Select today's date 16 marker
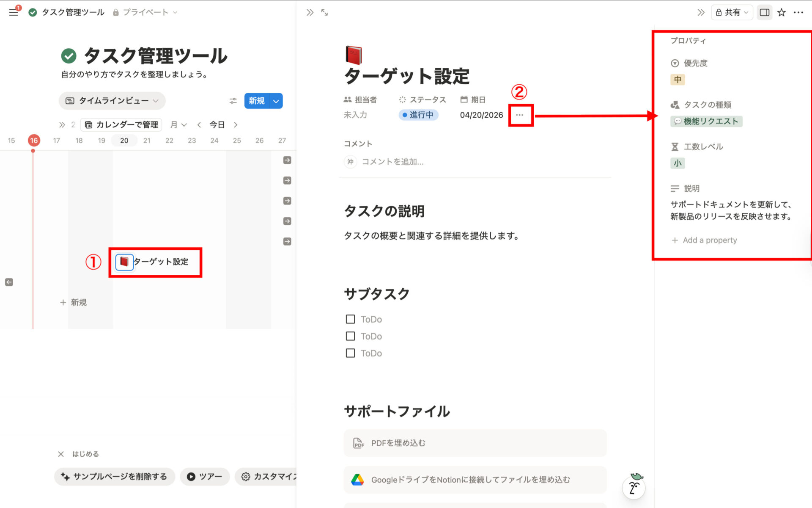 pos(34,140)
